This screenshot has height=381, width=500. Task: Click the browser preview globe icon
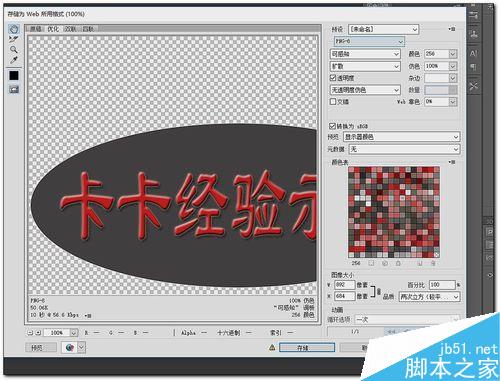(70, 348)
